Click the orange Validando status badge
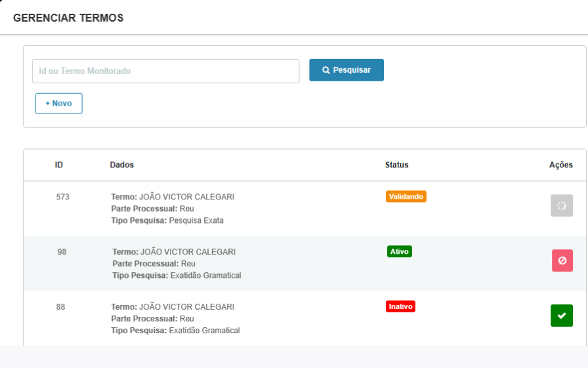 [x=406, y=196]
